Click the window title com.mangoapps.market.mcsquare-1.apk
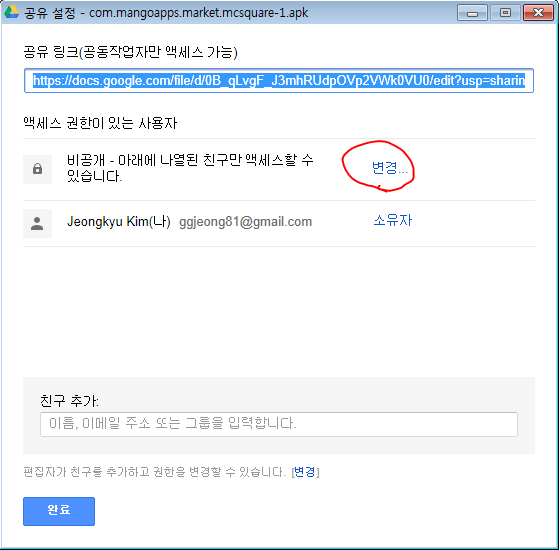560x550 pixels. click(x=199, y=13)
